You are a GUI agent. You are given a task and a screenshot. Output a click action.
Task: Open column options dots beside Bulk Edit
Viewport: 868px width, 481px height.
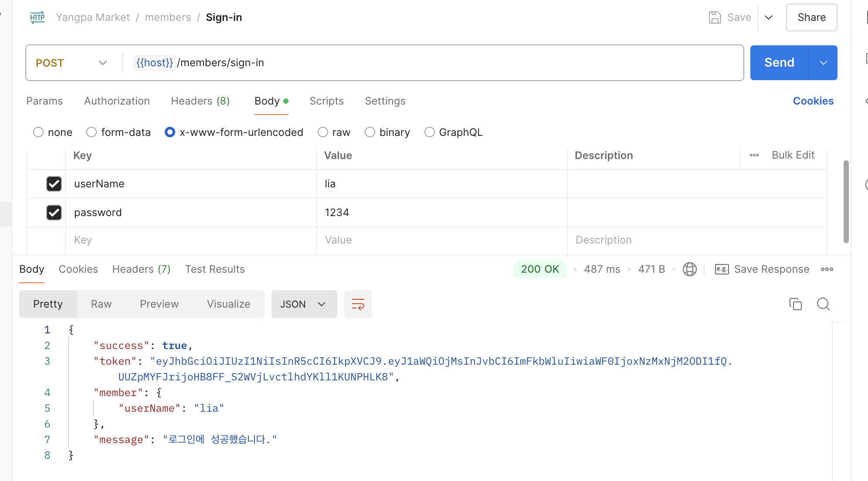pyautogui.click(x=754, y=155)
